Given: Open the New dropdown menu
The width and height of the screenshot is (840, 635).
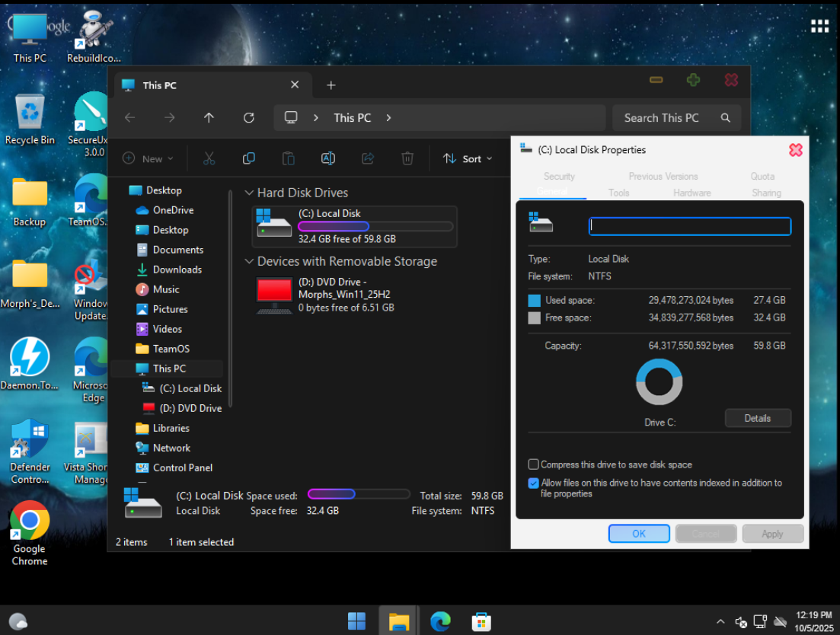Looking at the screenshot, I should (149, 158).
